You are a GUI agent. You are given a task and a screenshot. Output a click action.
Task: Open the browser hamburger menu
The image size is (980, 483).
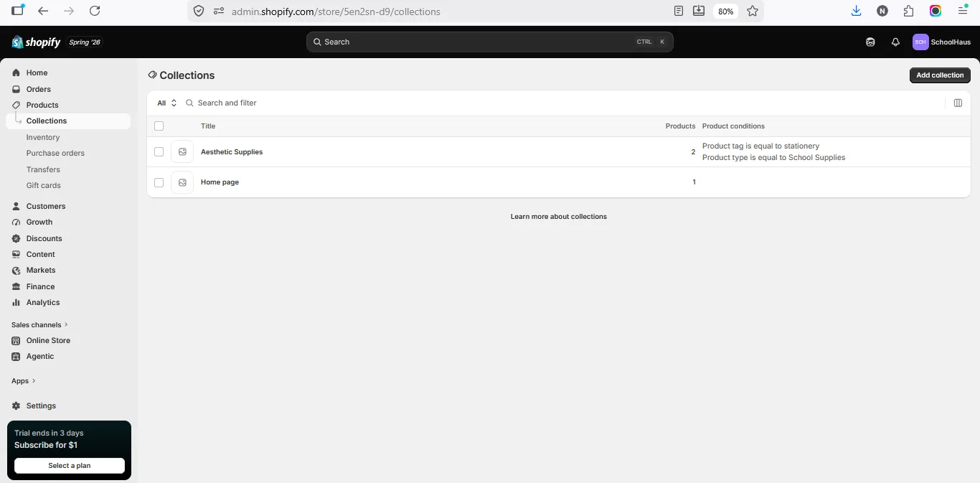tap(963, 11)
